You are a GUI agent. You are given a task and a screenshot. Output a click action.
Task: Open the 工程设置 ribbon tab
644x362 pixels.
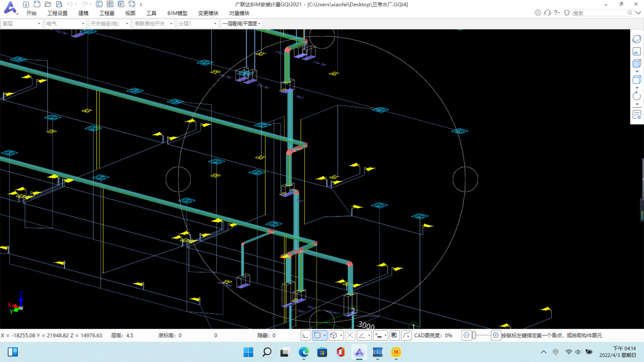(57, 13)
